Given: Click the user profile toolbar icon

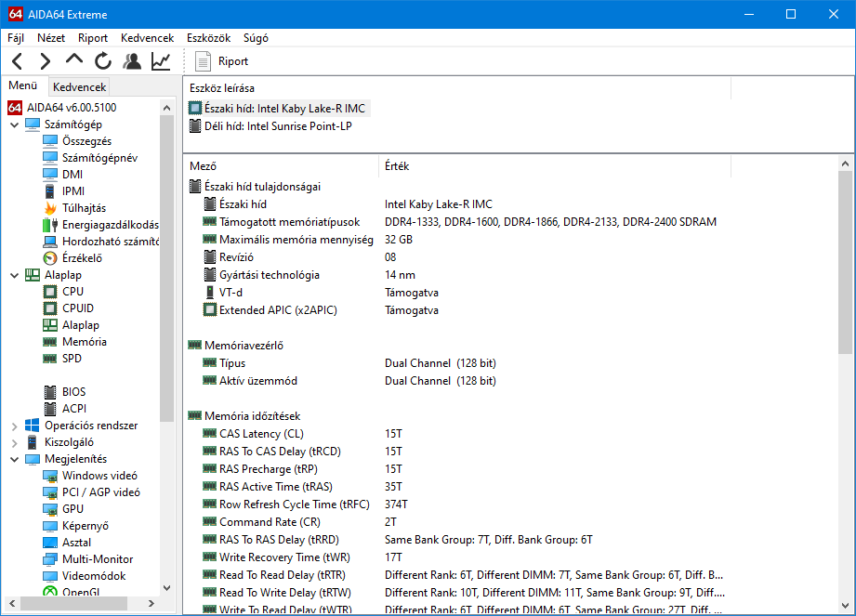Looking at the screenshot, I should 132,61.
